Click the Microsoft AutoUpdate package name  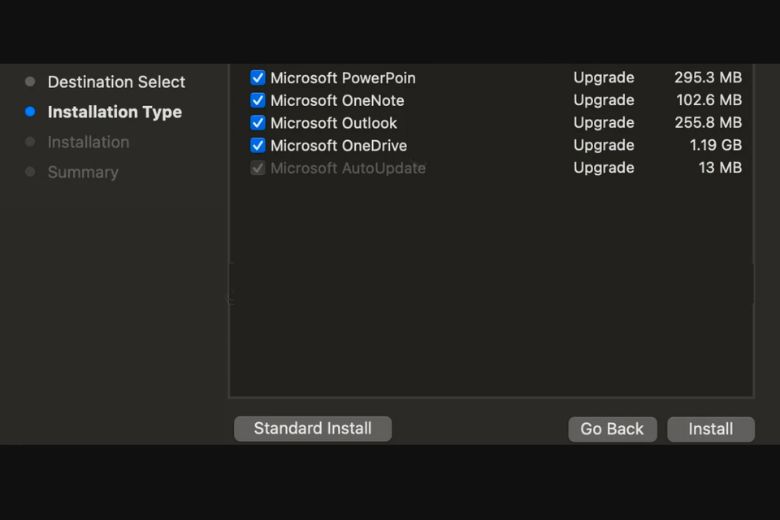point(348,168)
